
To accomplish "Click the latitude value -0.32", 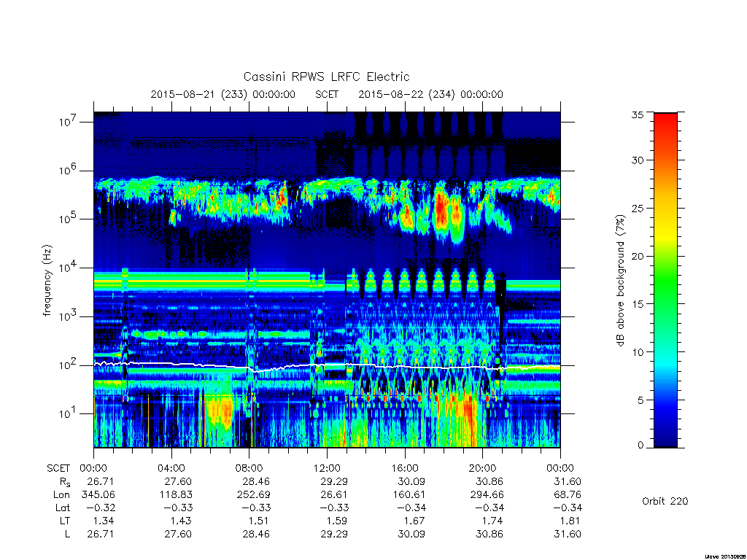I will pyautogui.click(x=101, y=507).
